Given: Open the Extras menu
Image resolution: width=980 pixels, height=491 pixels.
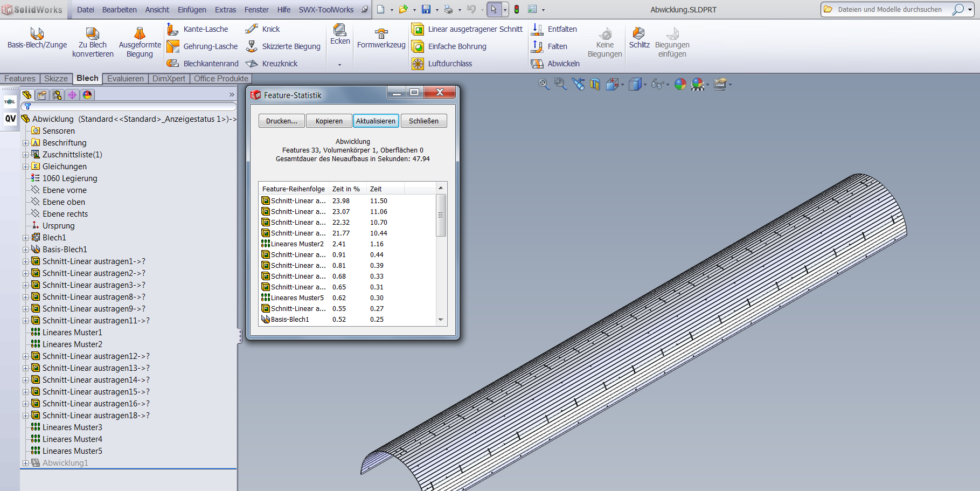Looking at the screenshot, I should tap(225, 10).
